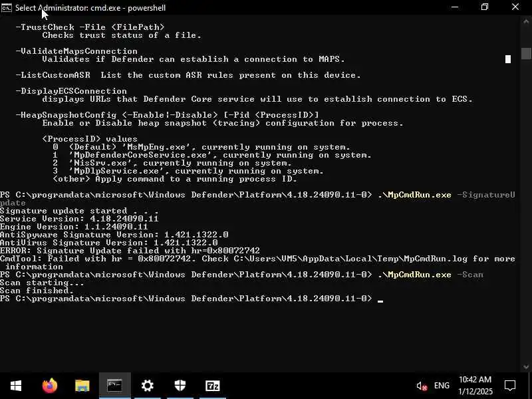Screen dimensions: 532x399
Task: Click 'Checks trust status of a file.'
Action: pos(122,35)
